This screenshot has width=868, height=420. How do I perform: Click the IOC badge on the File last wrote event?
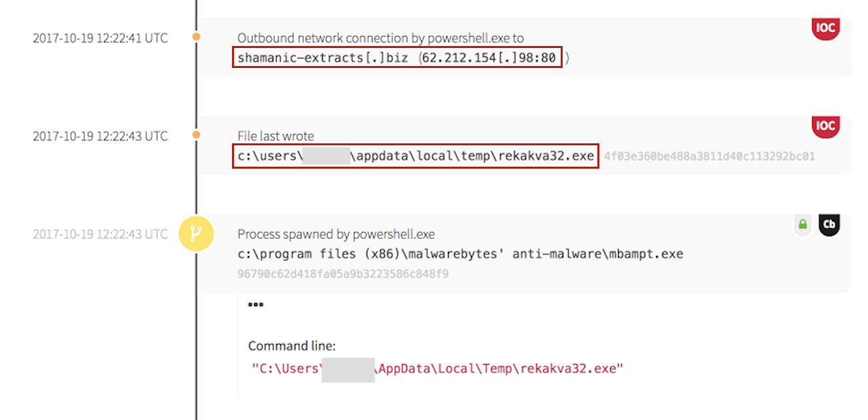(825, 127)
